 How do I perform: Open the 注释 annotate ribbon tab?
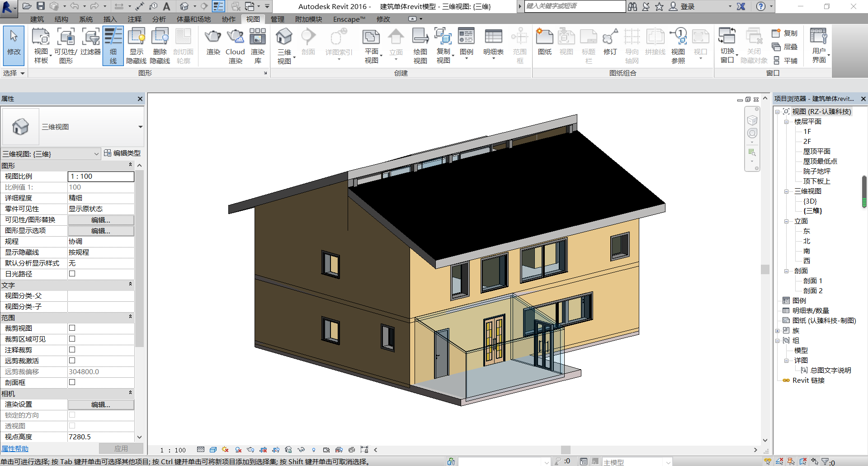point(134,19)
